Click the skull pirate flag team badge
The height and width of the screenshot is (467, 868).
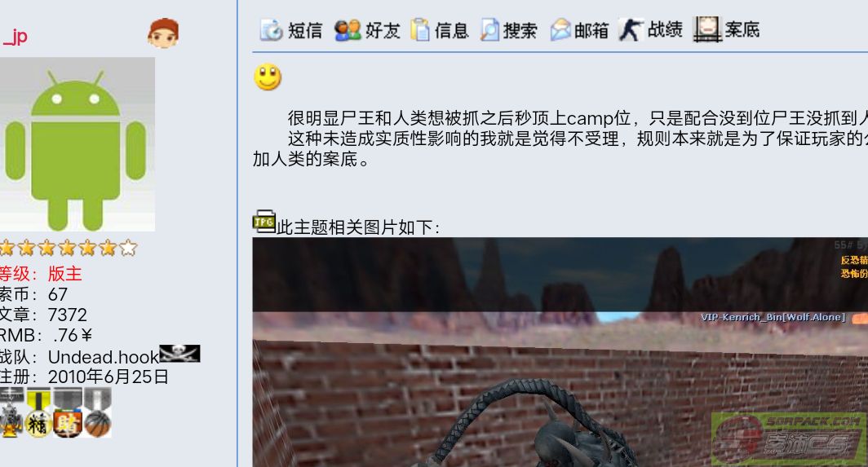tap(180, 354)
